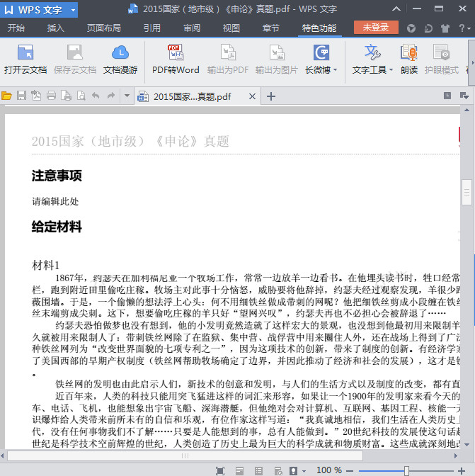Viewport: 475px width, 476px height.
Task: Click the vertical scrollbar down arrow
Action: tap(467, 445)
